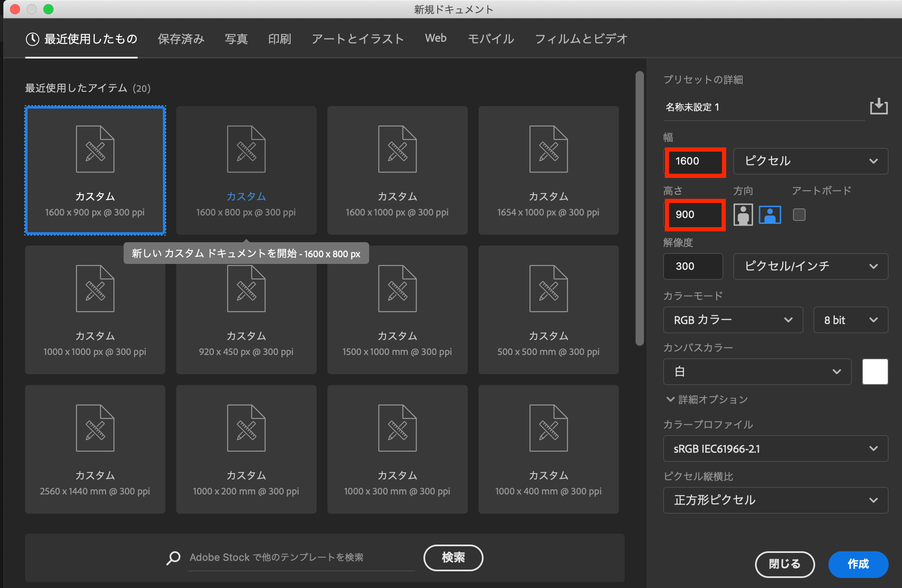Switch to the 保存済み tab
The image size is (902, 588).
(x=181, y=39)
